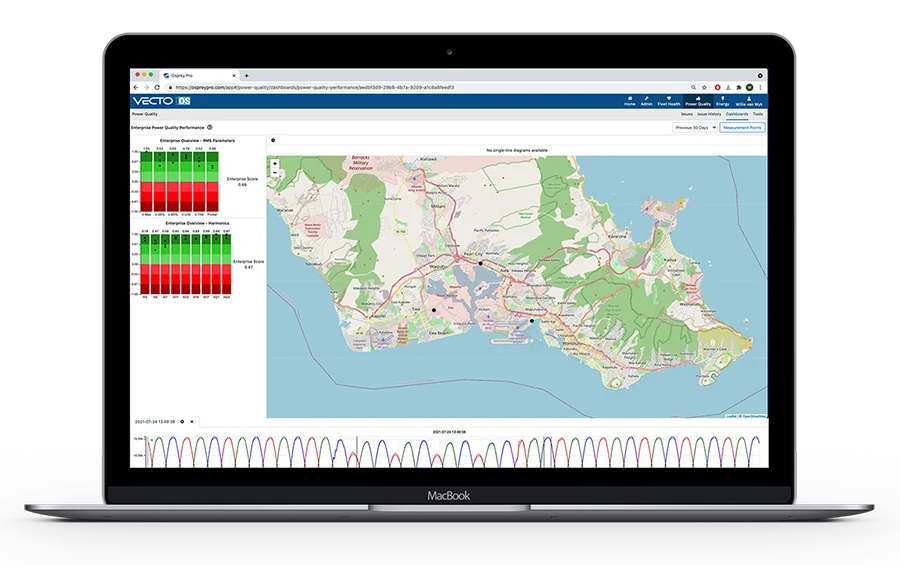Click the settings gear above the map

273,140
